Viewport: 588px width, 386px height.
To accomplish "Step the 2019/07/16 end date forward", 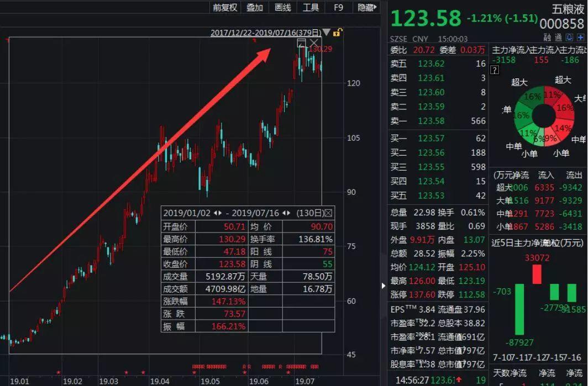I will pyautogui.click(x=288, y=213).
